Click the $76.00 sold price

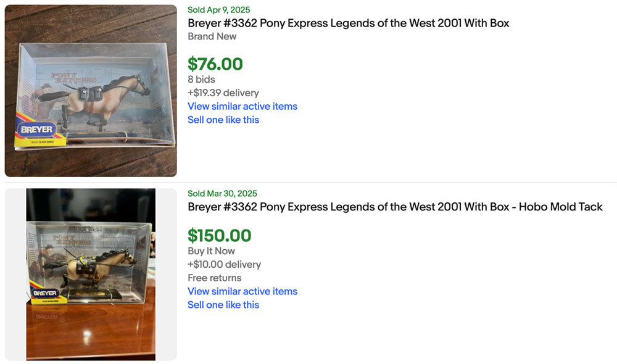pyautogui.click(x=215, y=64)
